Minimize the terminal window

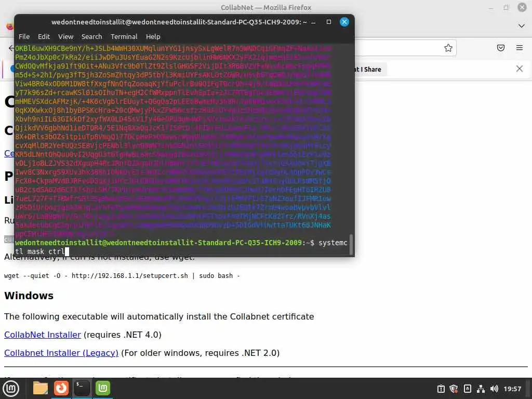(x=313, y=22)
